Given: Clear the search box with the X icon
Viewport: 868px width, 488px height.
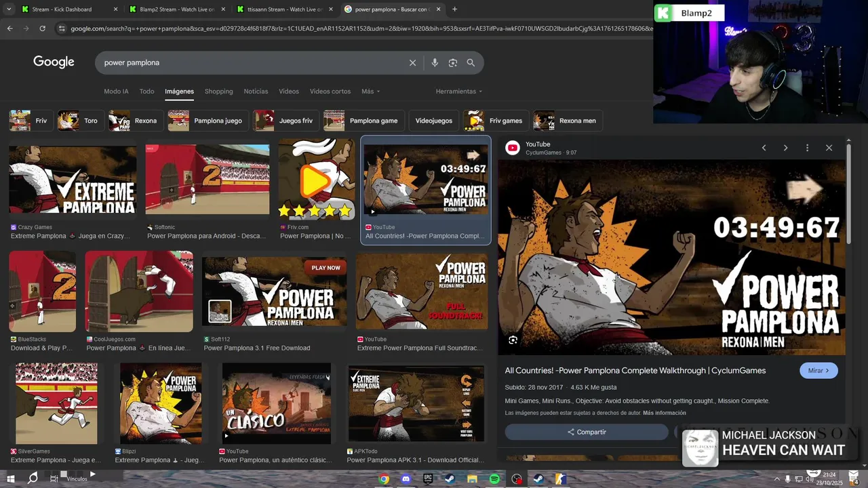Looking at the screenshot, I should point(412,62).
